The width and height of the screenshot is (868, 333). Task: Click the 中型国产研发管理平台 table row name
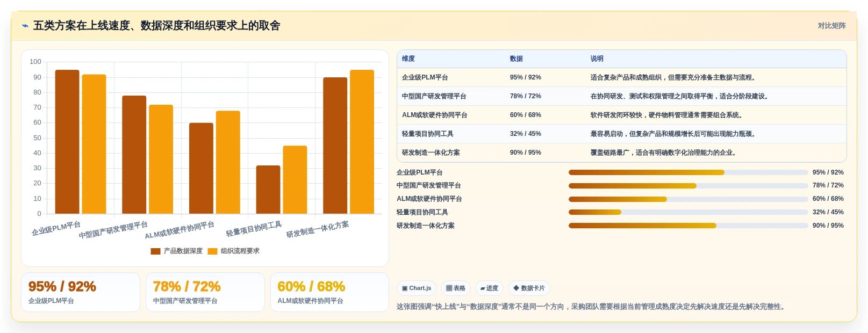(434, 97)
